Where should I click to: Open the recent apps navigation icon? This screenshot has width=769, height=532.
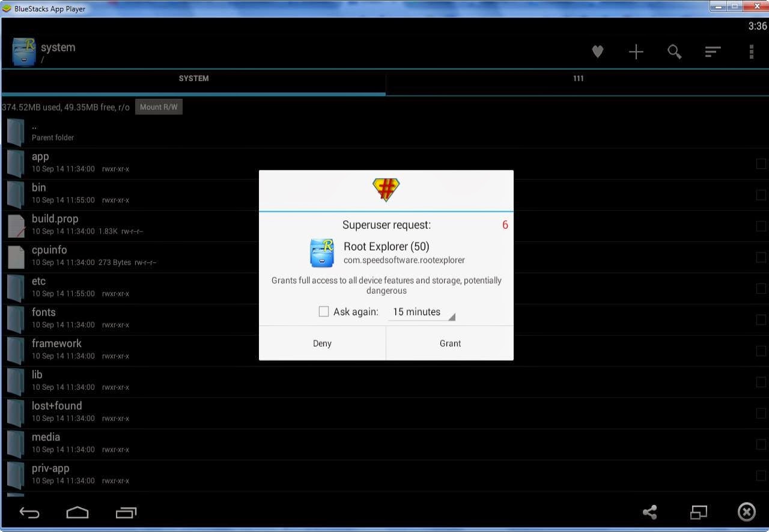[126, 512]
